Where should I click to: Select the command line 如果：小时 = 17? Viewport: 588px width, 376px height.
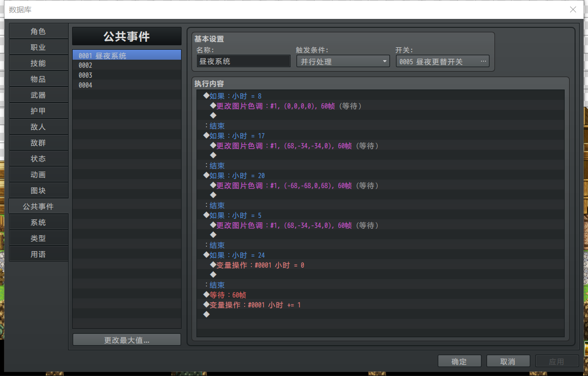(x=381, y=136)
